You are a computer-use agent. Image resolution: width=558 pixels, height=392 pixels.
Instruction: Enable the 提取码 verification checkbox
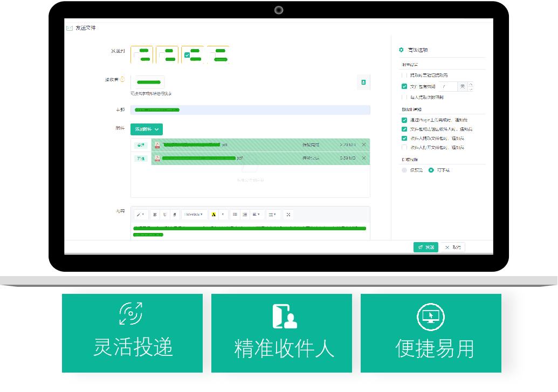(x=404, y=74)
